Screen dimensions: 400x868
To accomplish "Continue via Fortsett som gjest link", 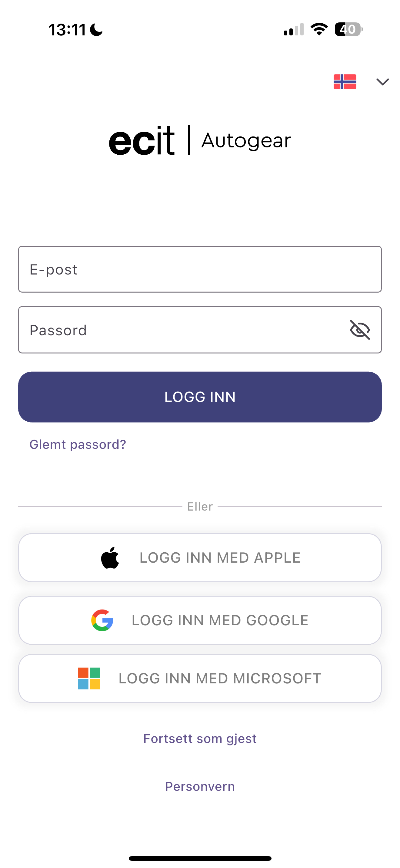I will pyautogui.click(x=200, y=738).
